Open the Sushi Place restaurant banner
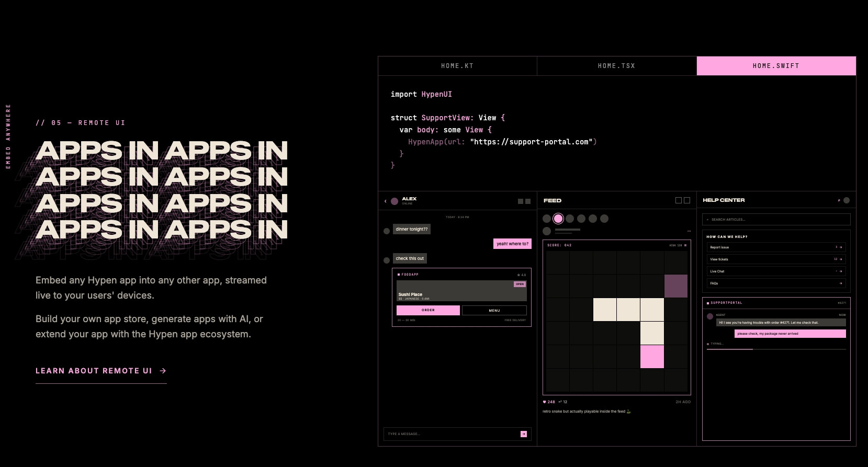 [x=461, y=290]
